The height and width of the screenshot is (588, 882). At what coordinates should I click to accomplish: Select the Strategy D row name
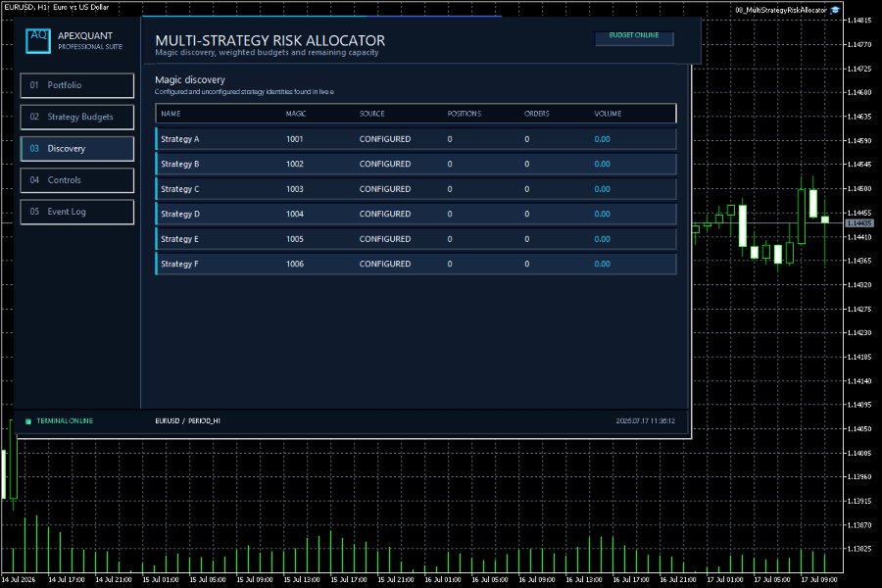click(x=180, y=214)
